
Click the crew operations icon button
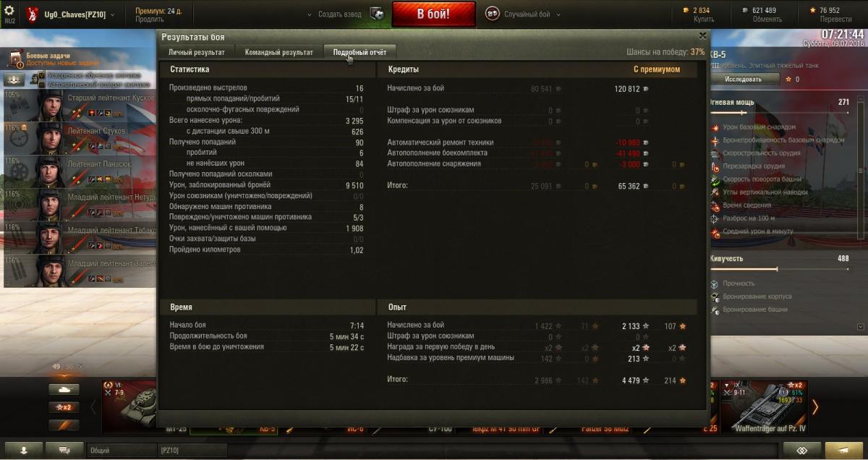[14, 80]
